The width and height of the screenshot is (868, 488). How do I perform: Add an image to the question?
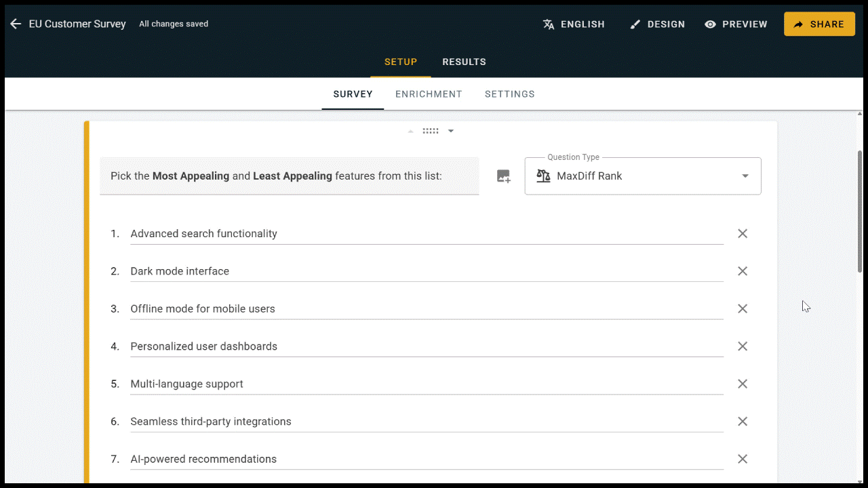click(503, 176)
